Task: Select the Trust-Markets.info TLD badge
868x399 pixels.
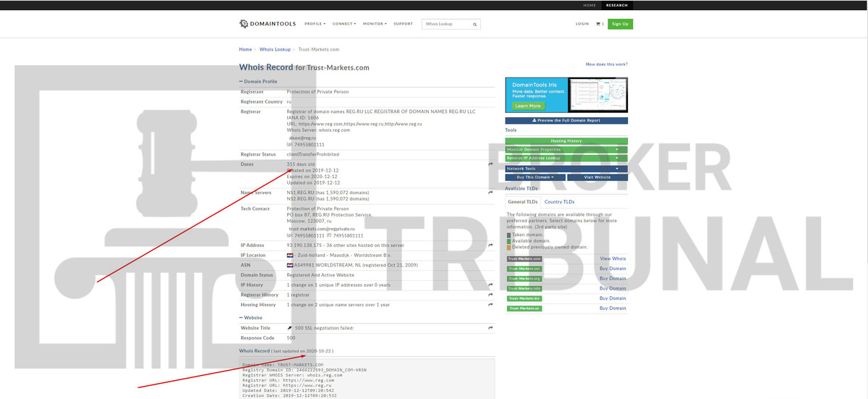Action: pos(524,288)
